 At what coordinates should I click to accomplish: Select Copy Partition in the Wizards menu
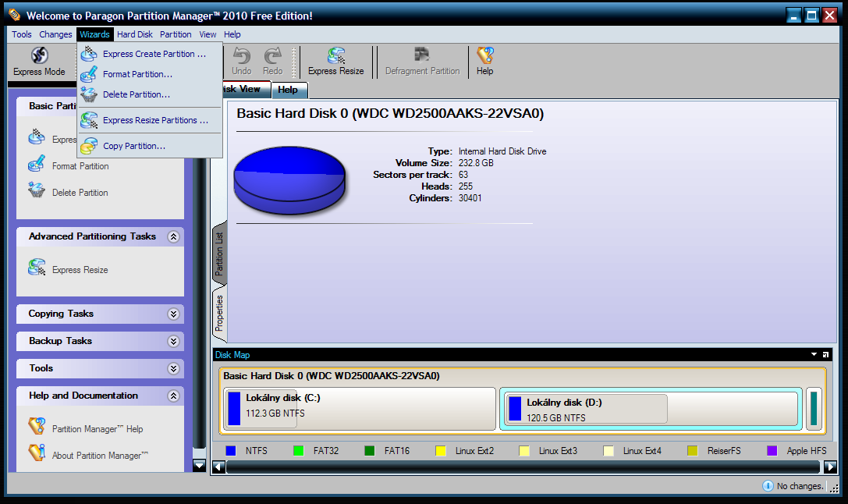133,146
